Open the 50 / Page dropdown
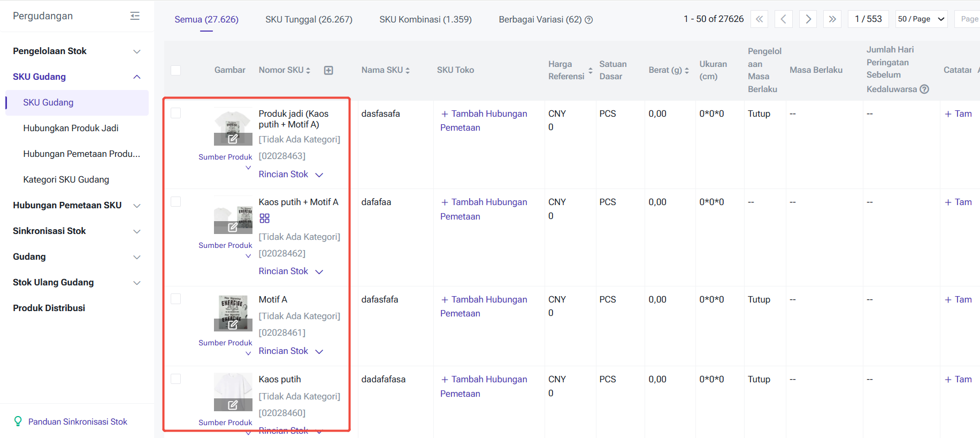The height and width of the screenshot is (438, 980). tap(921, 19)
